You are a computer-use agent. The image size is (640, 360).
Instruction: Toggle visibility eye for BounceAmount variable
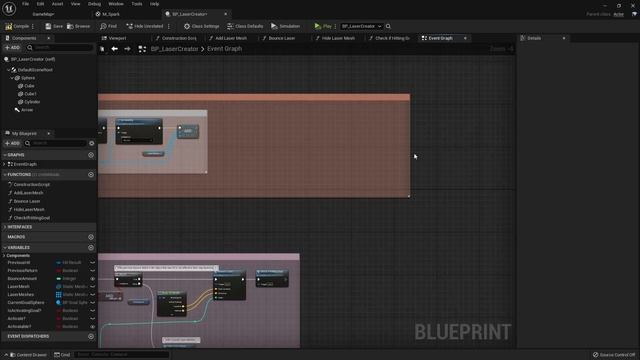point(93,278)
